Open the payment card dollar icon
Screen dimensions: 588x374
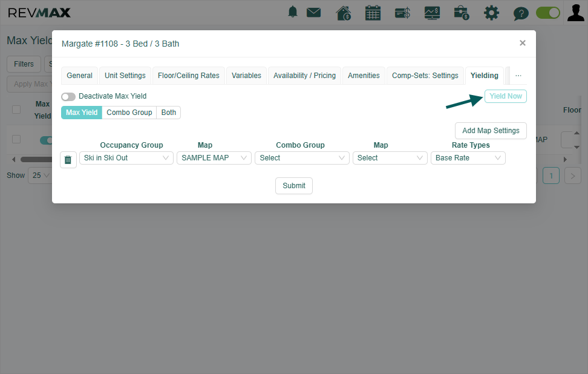(x=402, y=13)
